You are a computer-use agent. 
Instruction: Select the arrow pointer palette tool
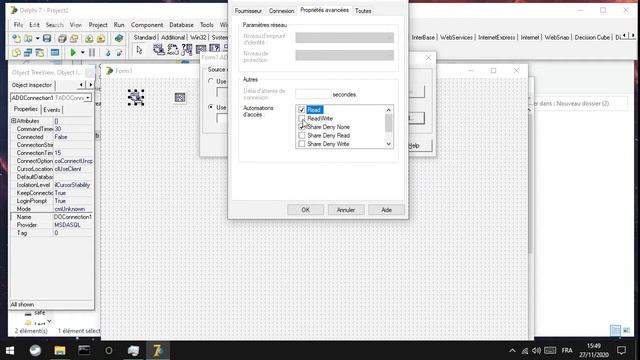[x=139, y=50]
